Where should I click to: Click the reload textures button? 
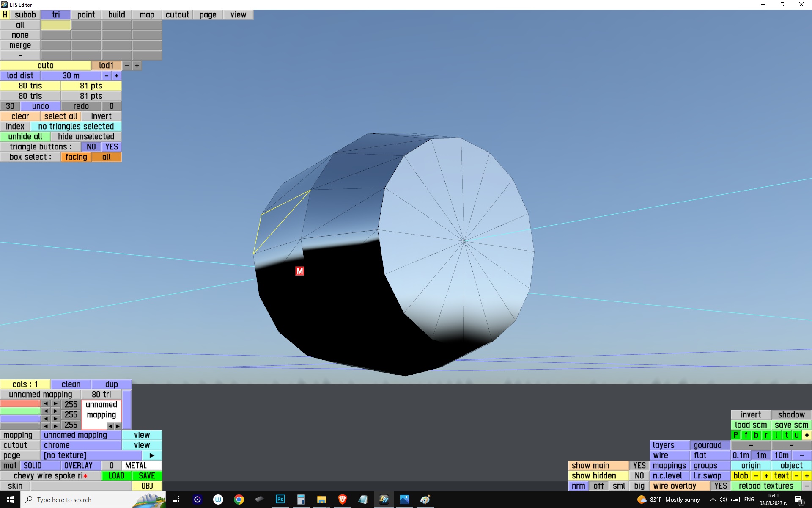(766, 486)
